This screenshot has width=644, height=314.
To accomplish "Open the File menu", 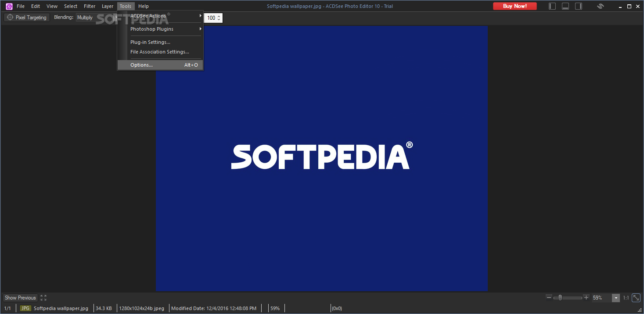I will [x=21, y=6].
